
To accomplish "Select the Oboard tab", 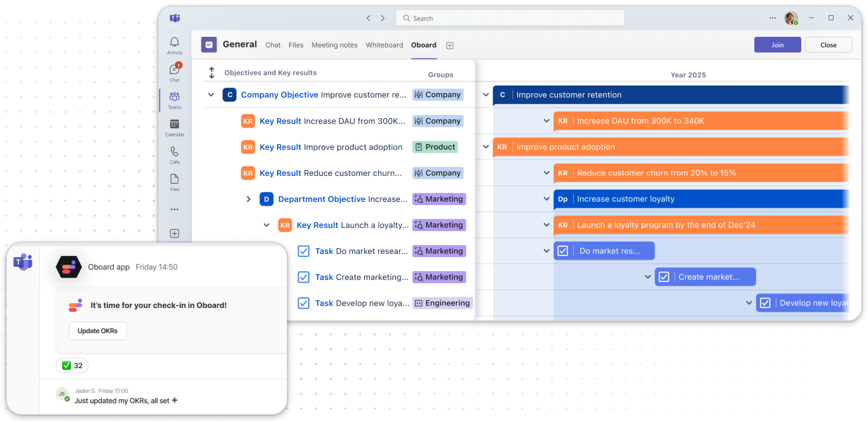I will pyautogui.click(x=424, y=45).
